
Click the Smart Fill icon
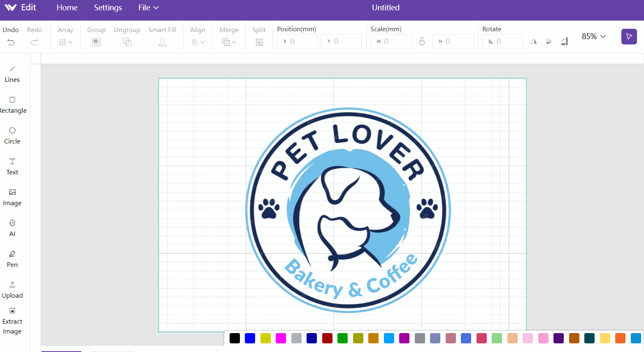[x=163, y=42]
